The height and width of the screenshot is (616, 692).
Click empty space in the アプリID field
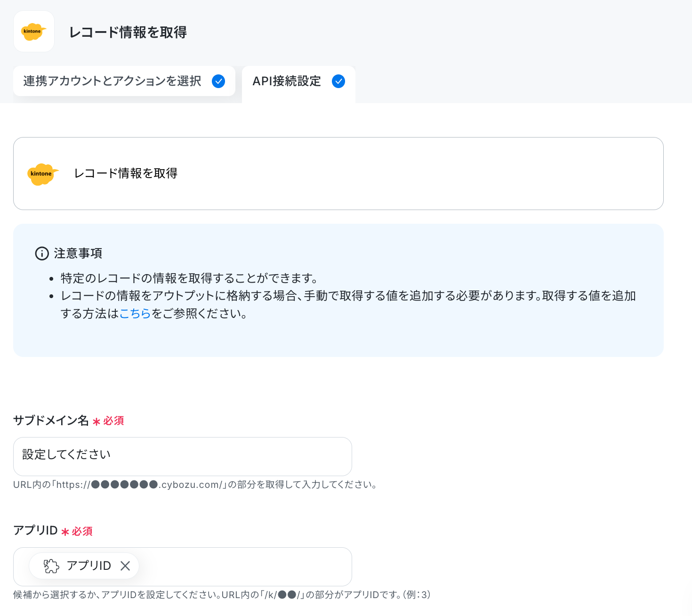245,567
